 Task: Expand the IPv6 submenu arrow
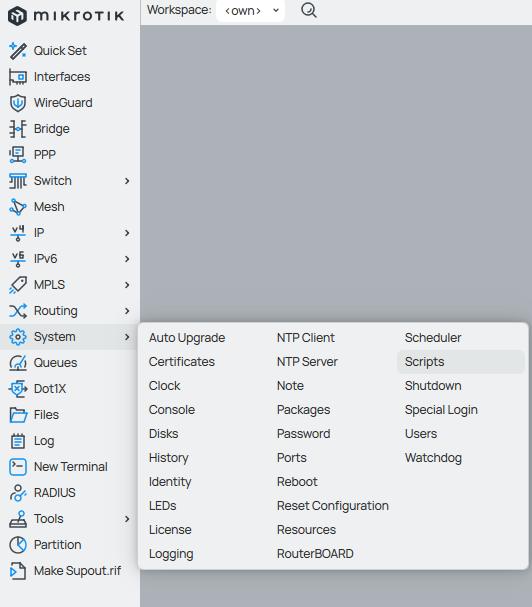pyautogui.click(x=127, y=259)
